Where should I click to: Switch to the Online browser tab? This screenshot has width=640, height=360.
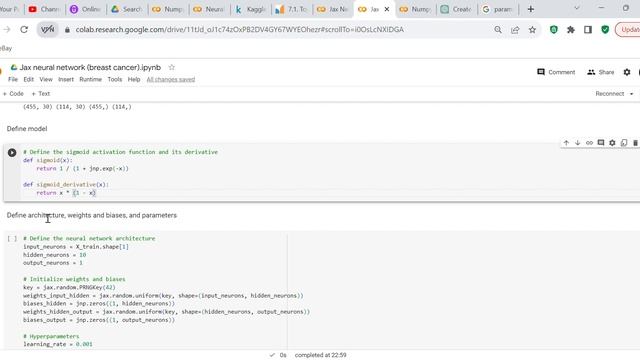click(85, 9)
